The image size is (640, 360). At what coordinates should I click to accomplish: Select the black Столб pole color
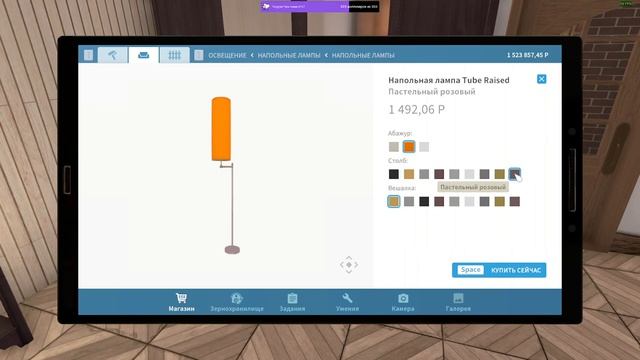[394, 174]
